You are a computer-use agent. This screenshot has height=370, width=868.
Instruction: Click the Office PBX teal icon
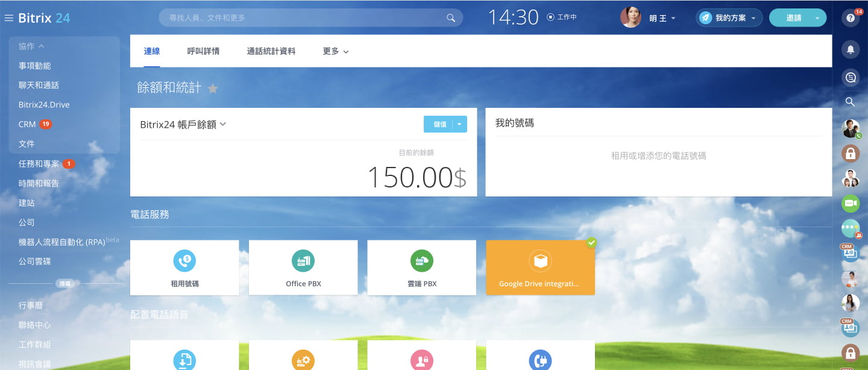(x=303, y=261)
